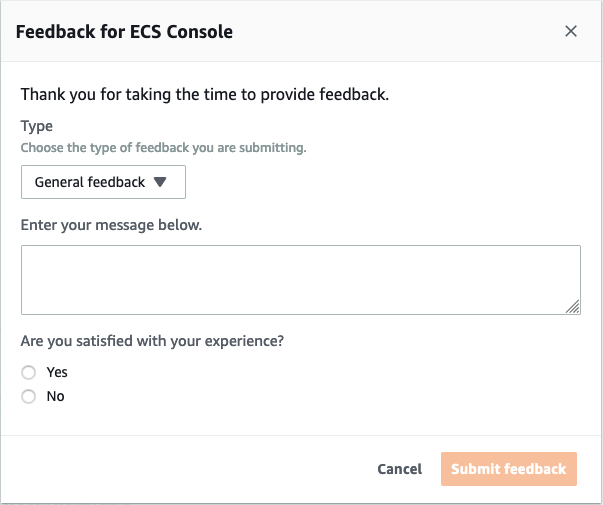
Task: Click the Feedback for ECS Console title
Action: pyautogui.click(x=124, y=32)
